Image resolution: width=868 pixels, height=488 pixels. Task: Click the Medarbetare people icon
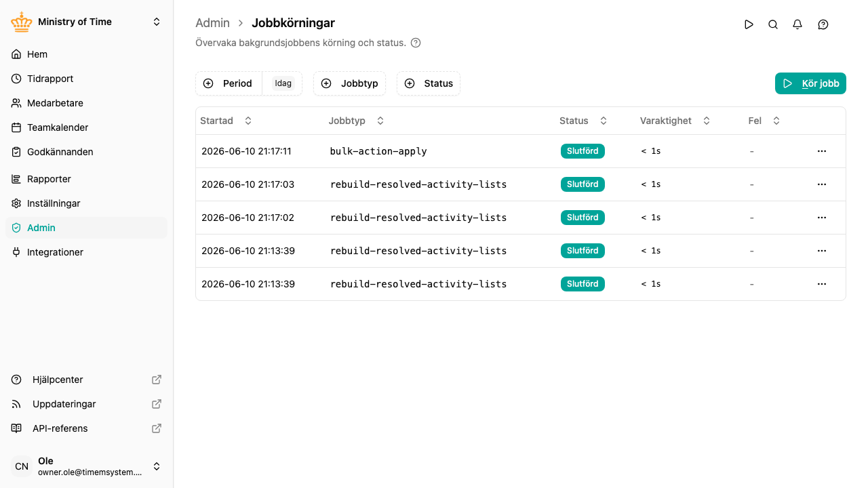(16, 103)
